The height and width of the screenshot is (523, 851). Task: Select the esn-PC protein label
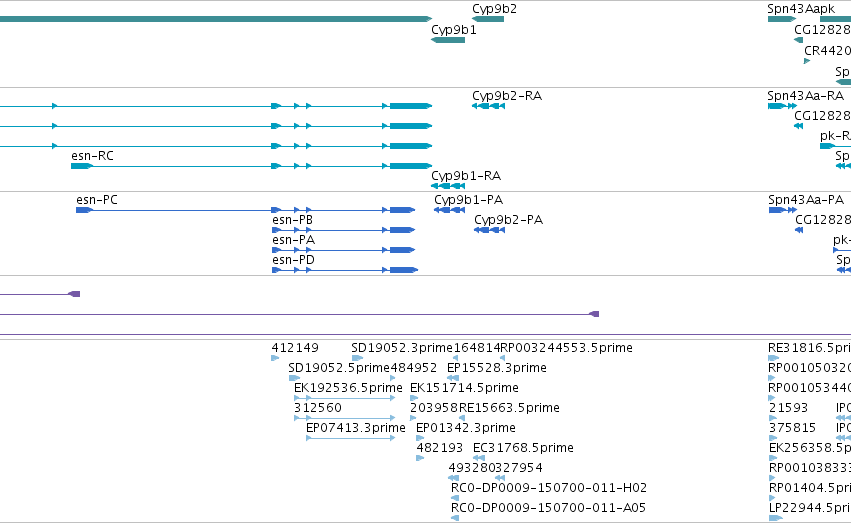(97, 200)
